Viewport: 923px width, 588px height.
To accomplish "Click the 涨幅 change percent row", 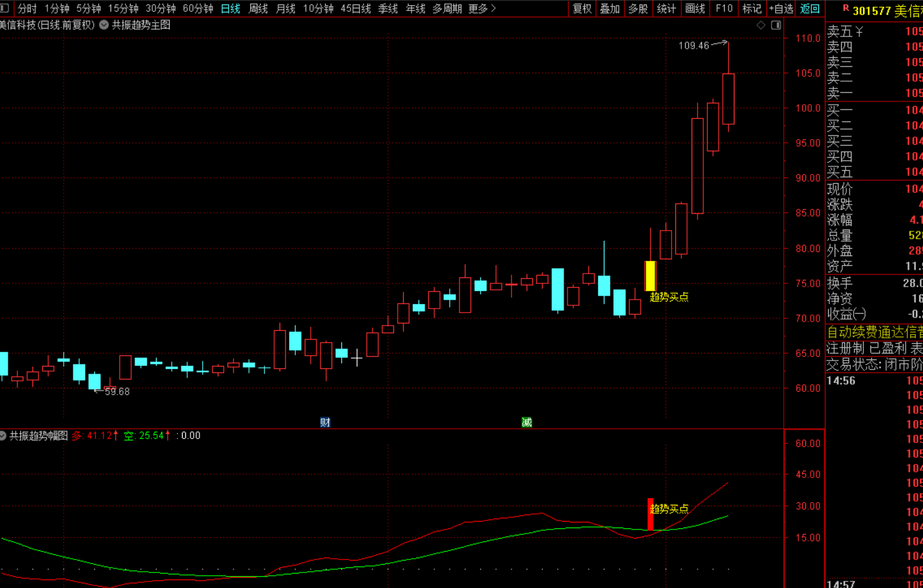I will (874, 220).
